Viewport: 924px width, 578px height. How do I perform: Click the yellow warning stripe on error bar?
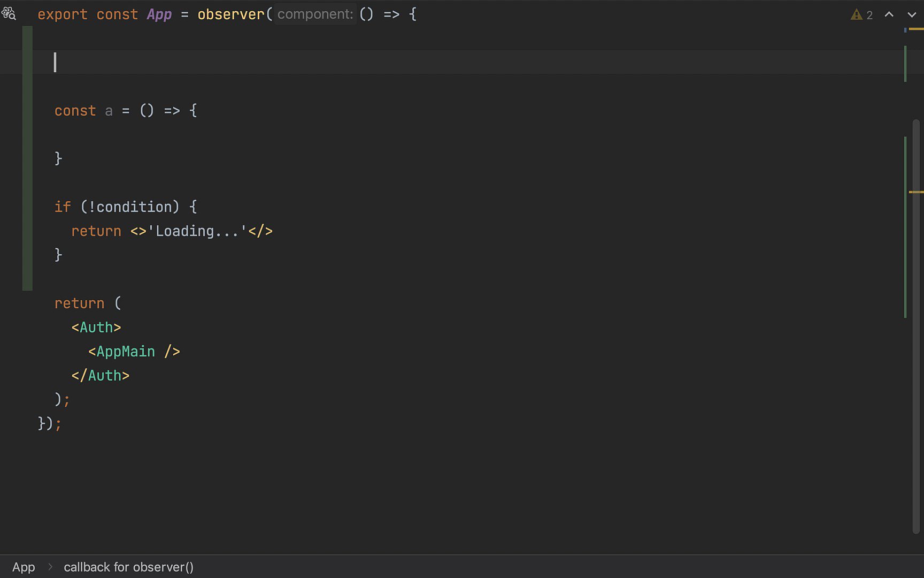click(917, 191)
